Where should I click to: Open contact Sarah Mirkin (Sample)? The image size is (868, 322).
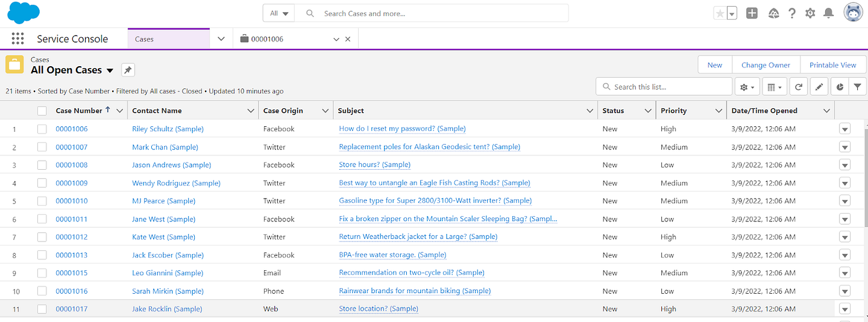[x=168, y=291]
